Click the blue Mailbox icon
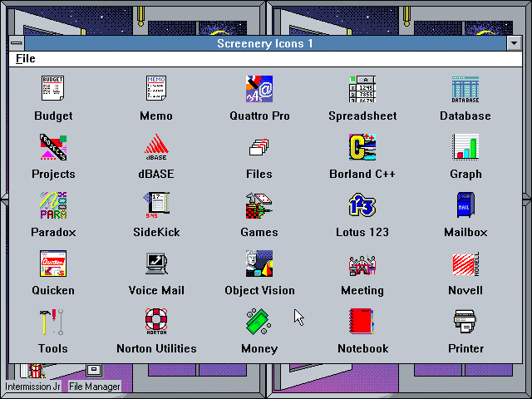This screenshot has height=399, width=532. (x=465, y=205)
